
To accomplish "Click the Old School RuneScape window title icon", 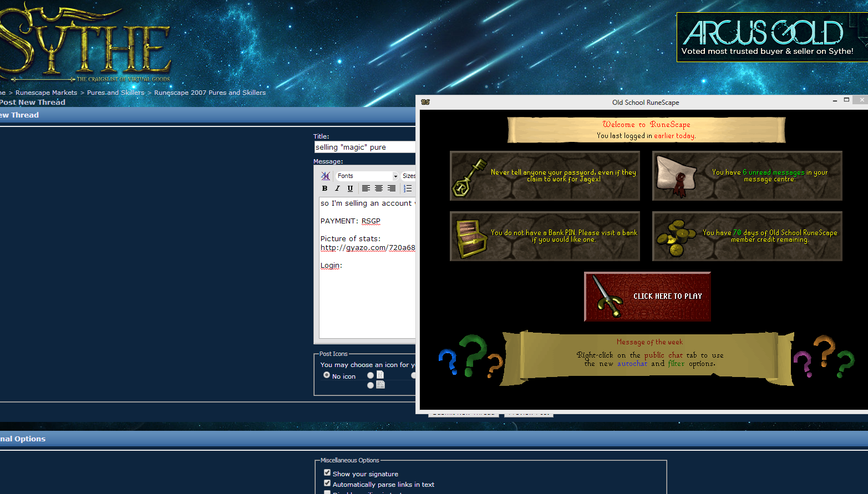I will tap(425, 102).
